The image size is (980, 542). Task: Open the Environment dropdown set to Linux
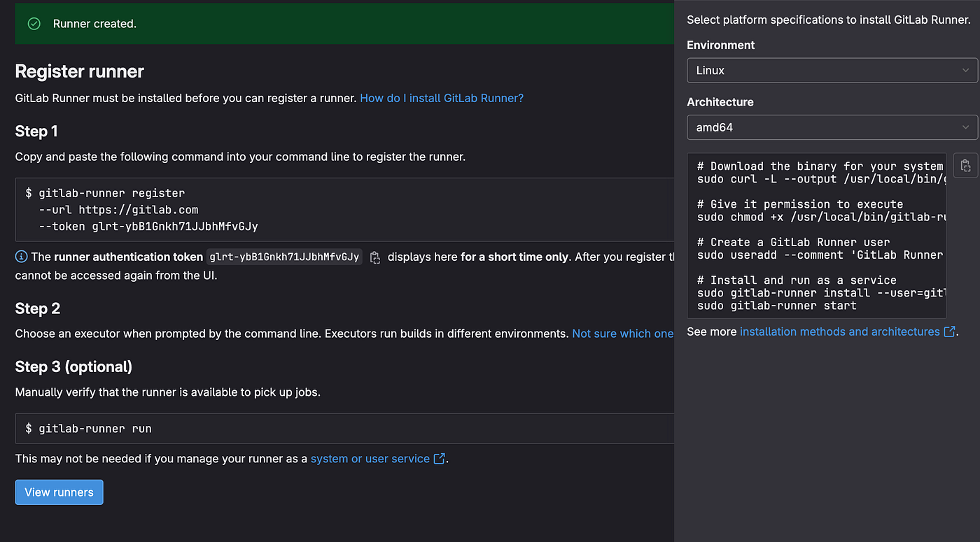(832, 71)
